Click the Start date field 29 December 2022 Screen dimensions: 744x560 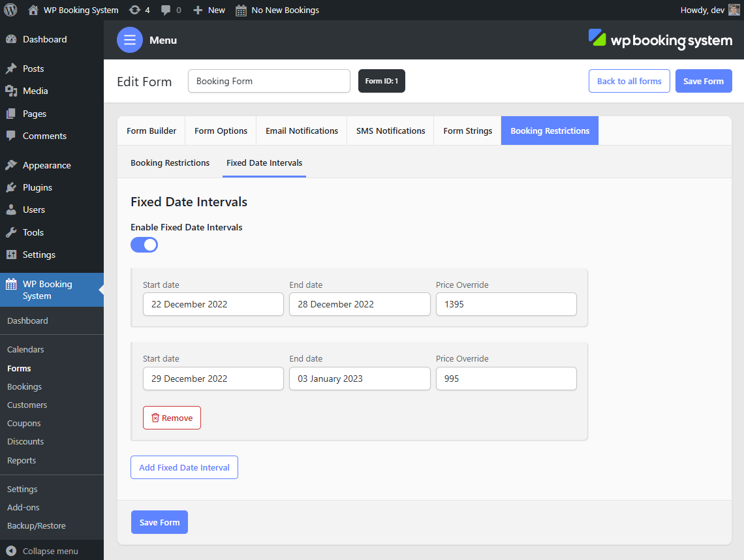tap(213, 379)
